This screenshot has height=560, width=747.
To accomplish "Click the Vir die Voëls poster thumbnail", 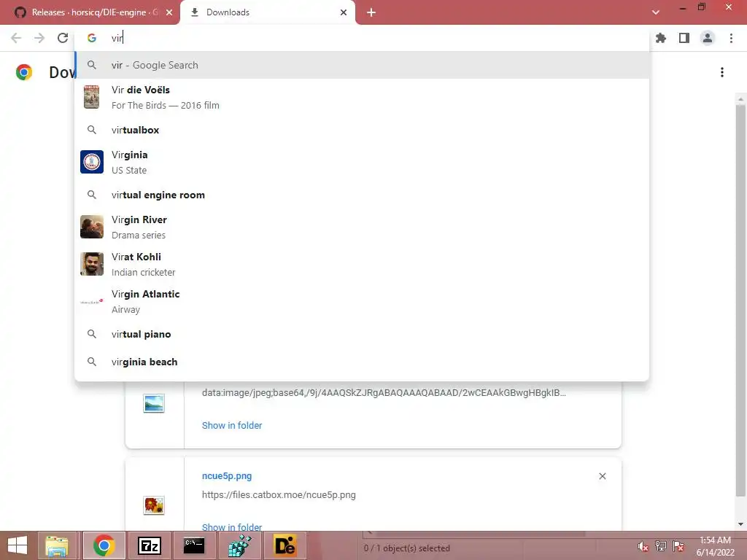I will point(91,97).
